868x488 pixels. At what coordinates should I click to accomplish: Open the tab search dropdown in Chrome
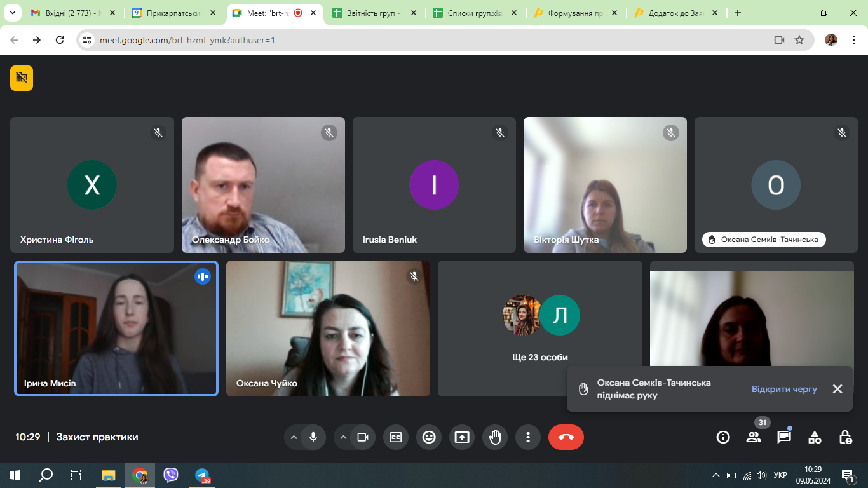click(12, 13)
